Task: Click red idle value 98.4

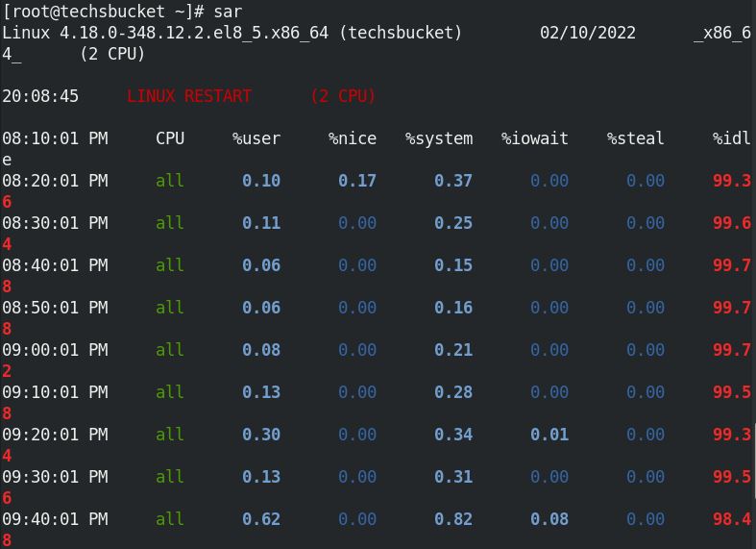Action: coord(732,519)
